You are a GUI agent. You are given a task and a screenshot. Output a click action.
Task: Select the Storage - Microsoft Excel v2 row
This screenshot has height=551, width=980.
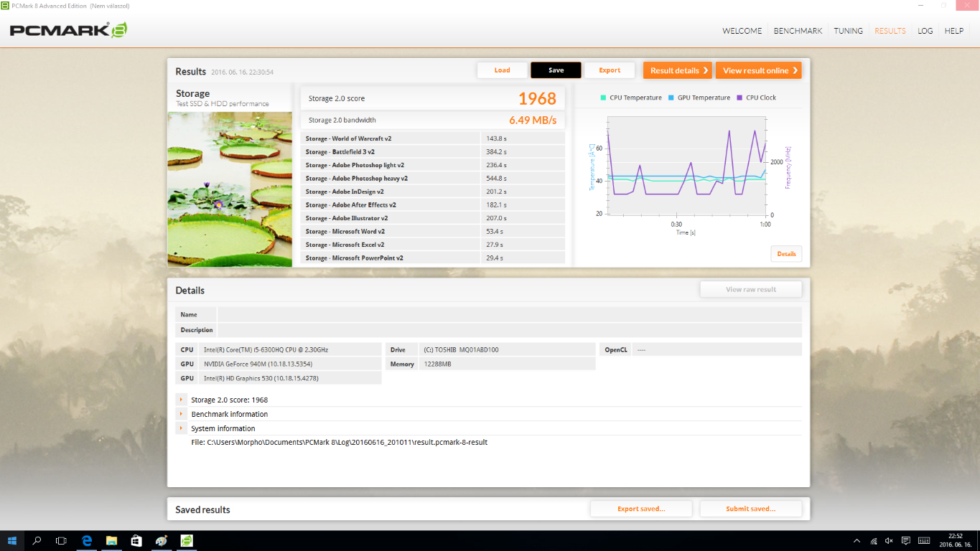point(433,245)
